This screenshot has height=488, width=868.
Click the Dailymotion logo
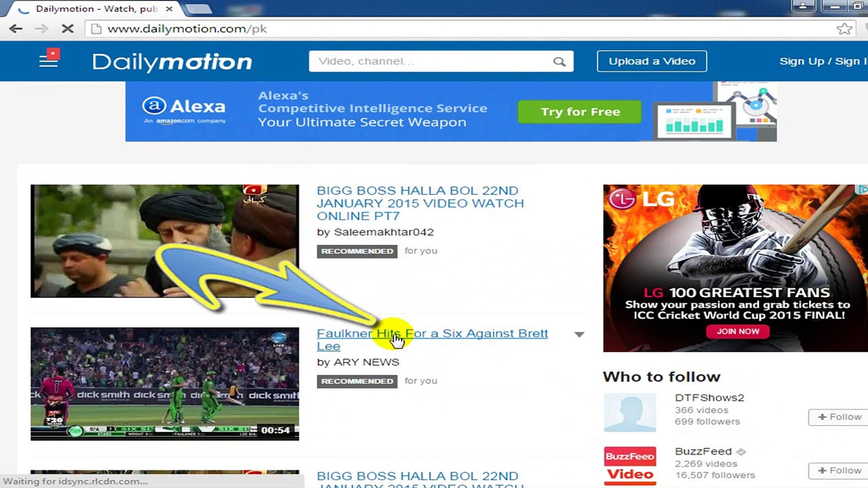(172, 62)
